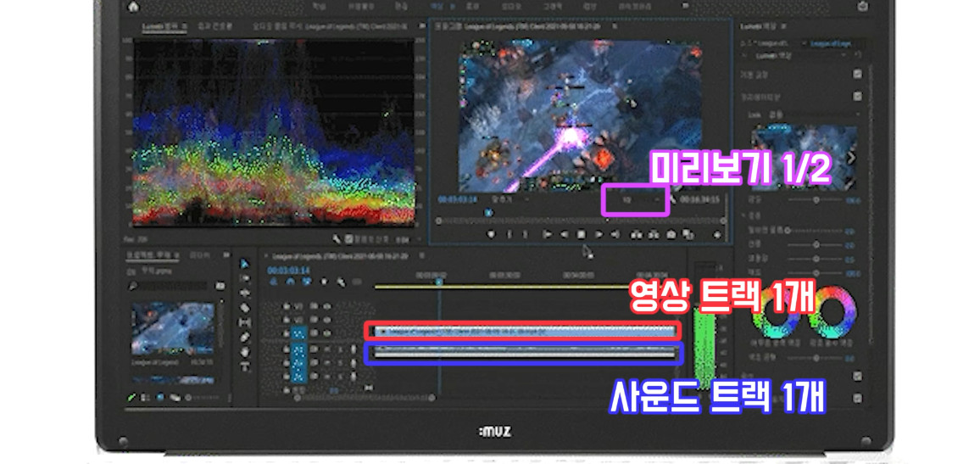The image size is (980, 464).
Task: Open Program monitor zoom level dropdown
Action: [510, 198]
